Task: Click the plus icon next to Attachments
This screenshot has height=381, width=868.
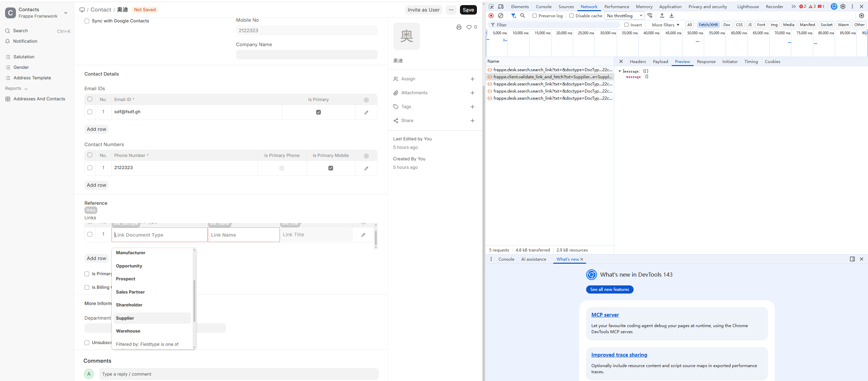Action: point(472,93)
